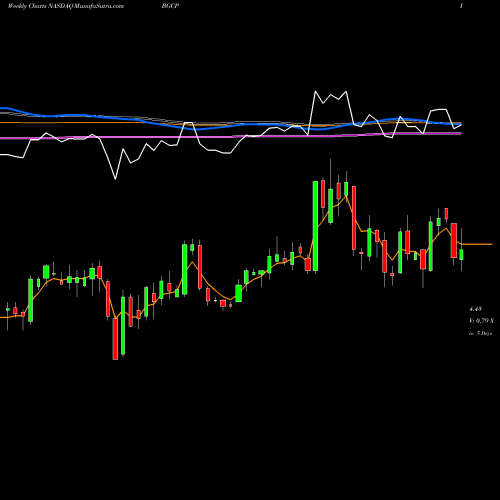Viewport: 500px width, 500px height.
Task: Click the lowest red candlestick at the chart bottom
Action: coord(115,339)
